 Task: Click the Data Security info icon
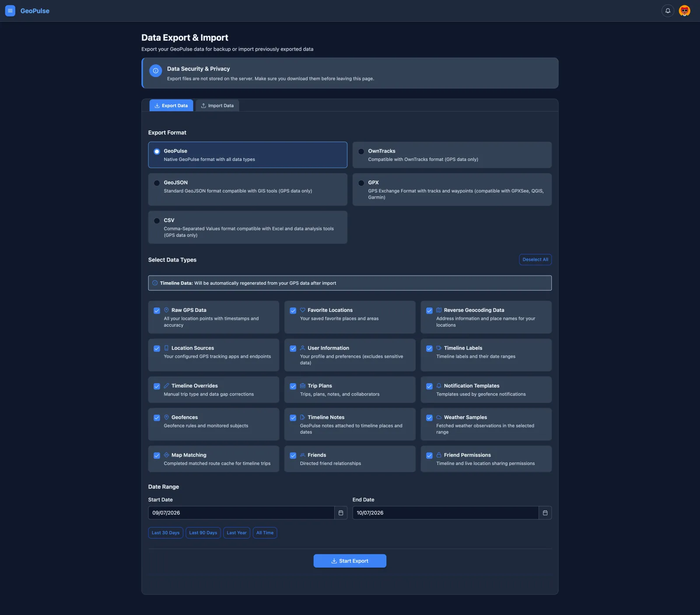(x=155, y=70)
